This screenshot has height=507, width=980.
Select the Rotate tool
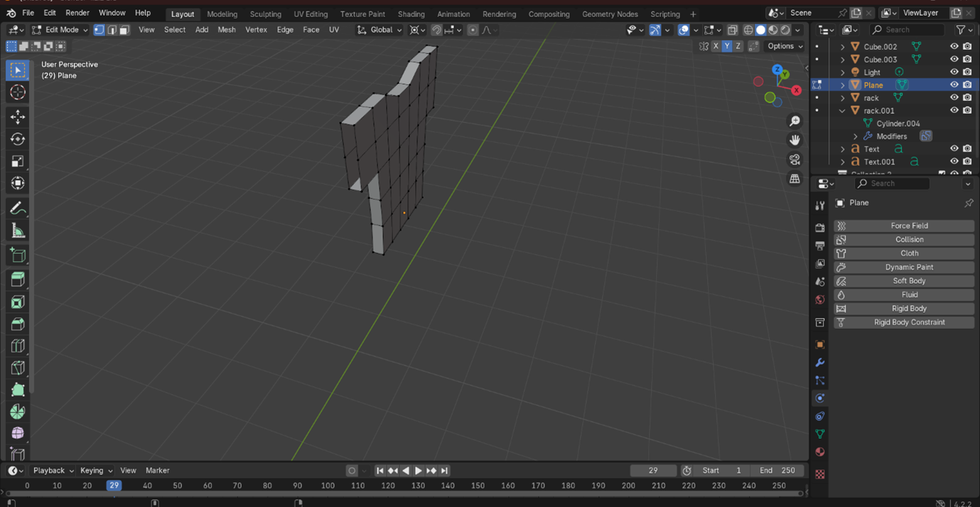[x=18, y=139]
